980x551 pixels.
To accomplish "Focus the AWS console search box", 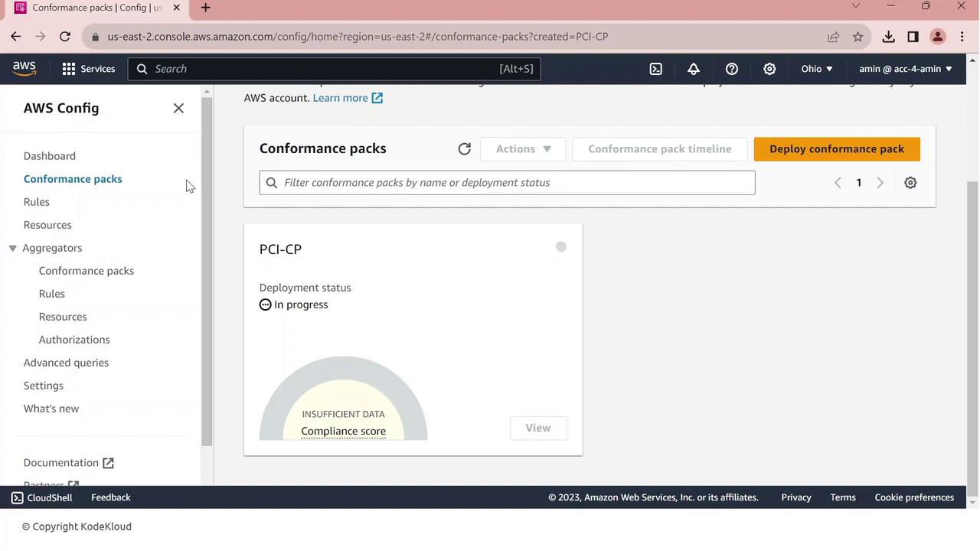I will (x=335, y=69).
